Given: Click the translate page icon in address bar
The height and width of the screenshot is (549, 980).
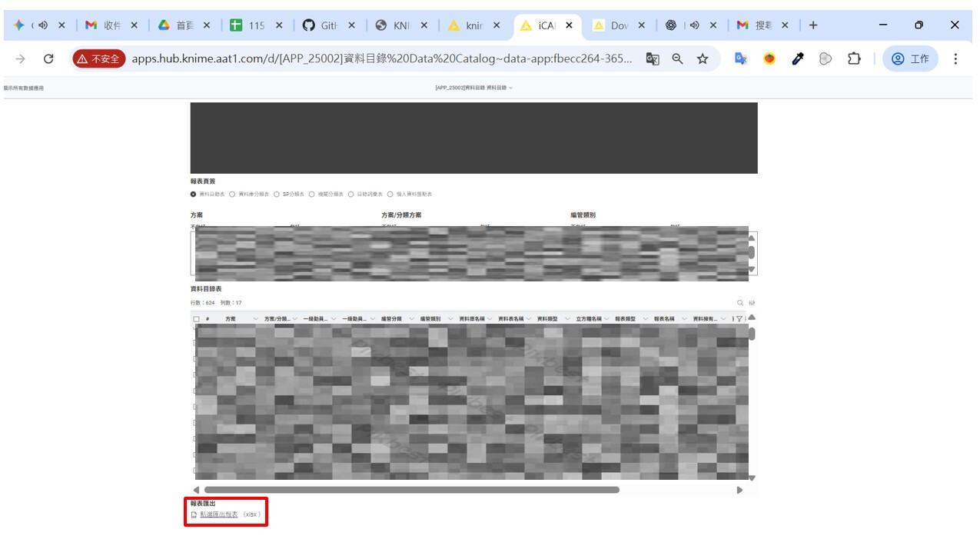Looking at the screenshot, I should point(652,58).
